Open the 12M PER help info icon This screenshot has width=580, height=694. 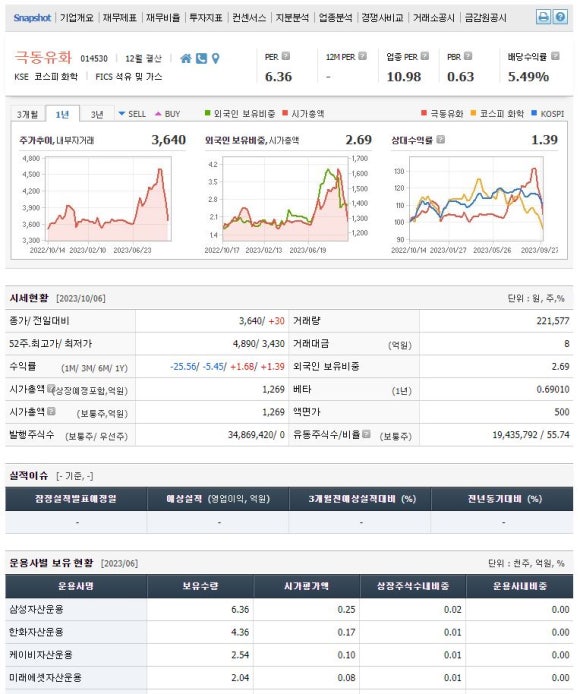(362, 56)
